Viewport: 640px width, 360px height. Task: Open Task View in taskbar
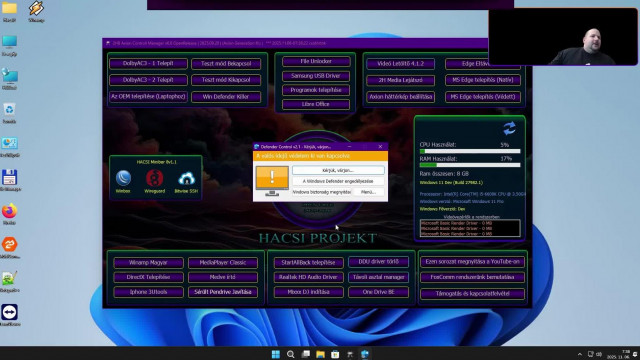[305, 354]
